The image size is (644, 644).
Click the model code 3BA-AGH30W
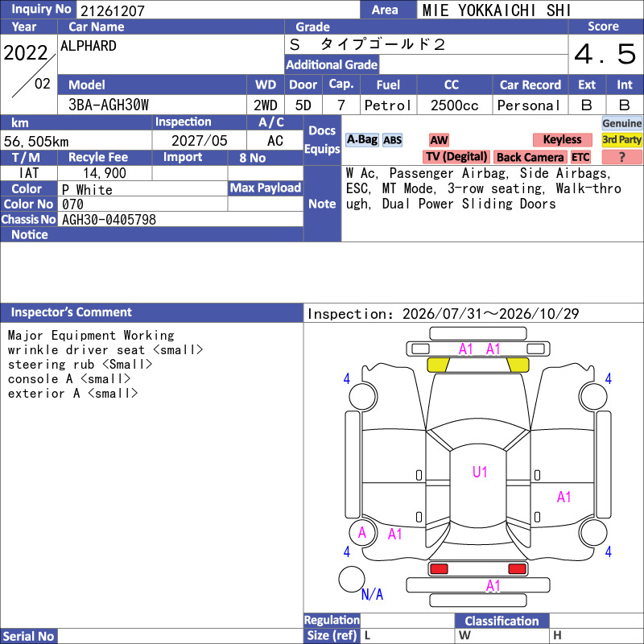pos(109,105)
